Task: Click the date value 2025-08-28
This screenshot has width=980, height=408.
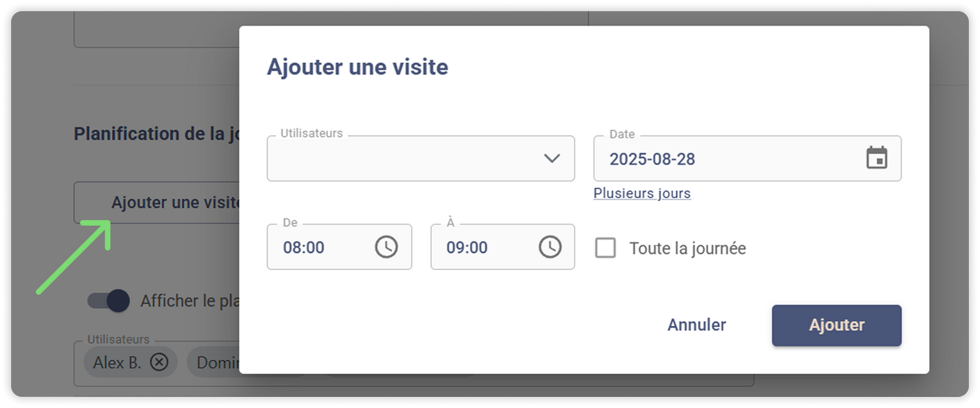Action: point(652,159)
